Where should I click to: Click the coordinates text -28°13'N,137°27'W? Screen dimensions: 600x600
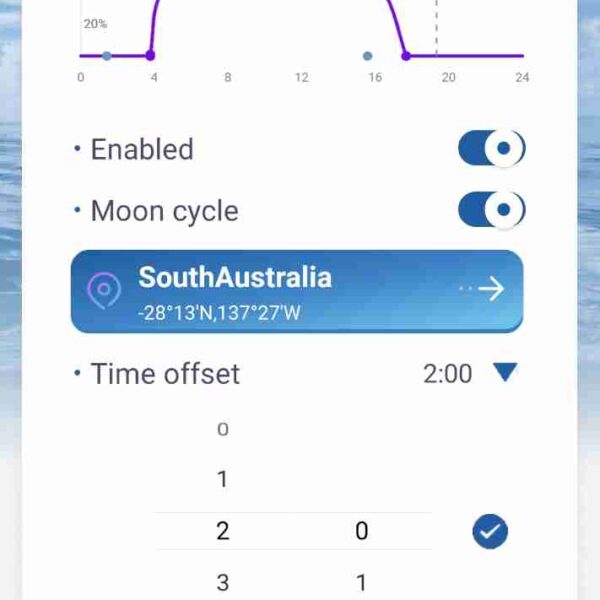[x=219, y=313]
